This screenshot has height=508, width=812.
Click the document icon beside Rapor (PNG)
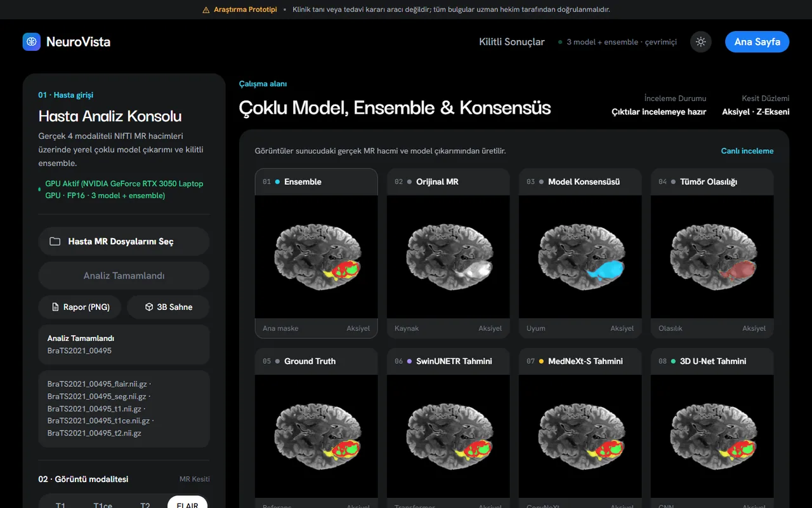56,307
